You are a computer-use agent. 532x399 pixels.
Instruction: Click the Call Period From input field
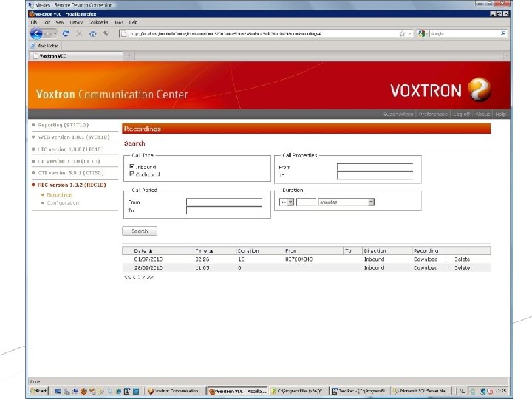click(x=225, y=202)
